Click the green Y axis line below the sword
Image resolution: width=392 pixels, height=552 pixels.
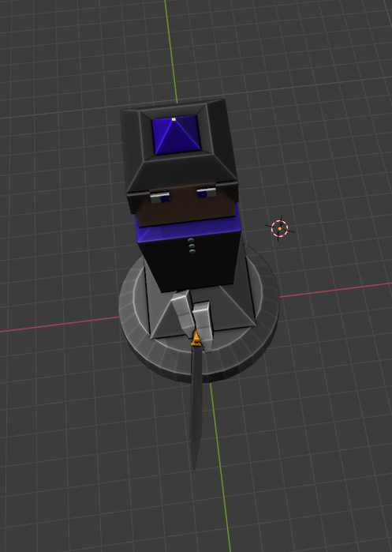(220, 468)
